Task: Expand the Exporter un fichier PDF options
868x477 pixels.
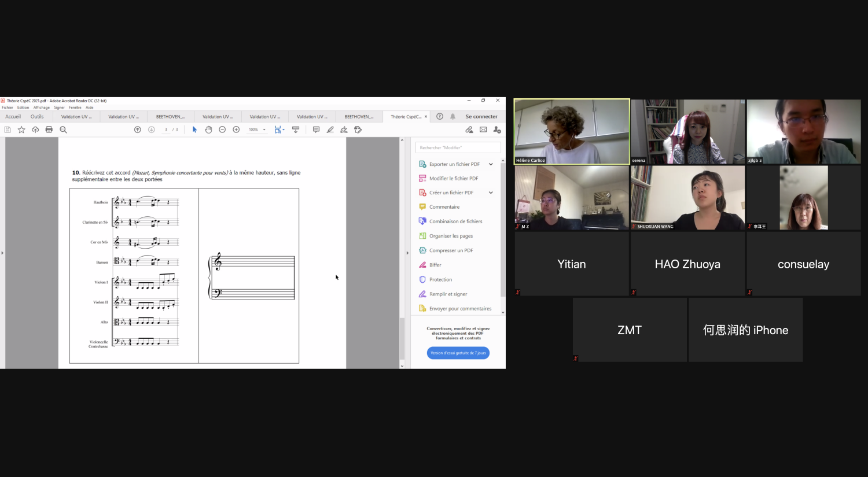Action: pyautogui.click(x=491, y=164)
